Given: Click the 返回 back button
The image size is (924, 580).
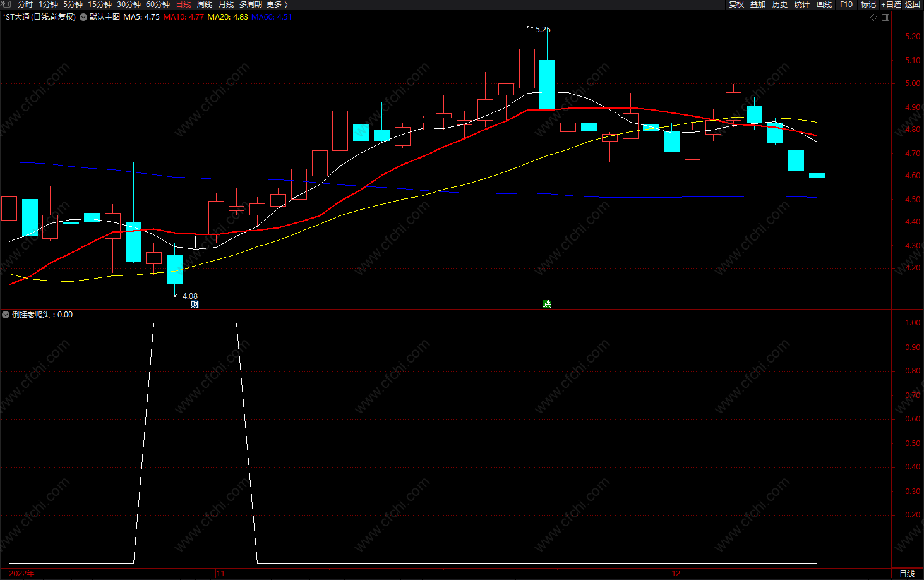Looking at the screenshot, I should (x=913, y=4).
